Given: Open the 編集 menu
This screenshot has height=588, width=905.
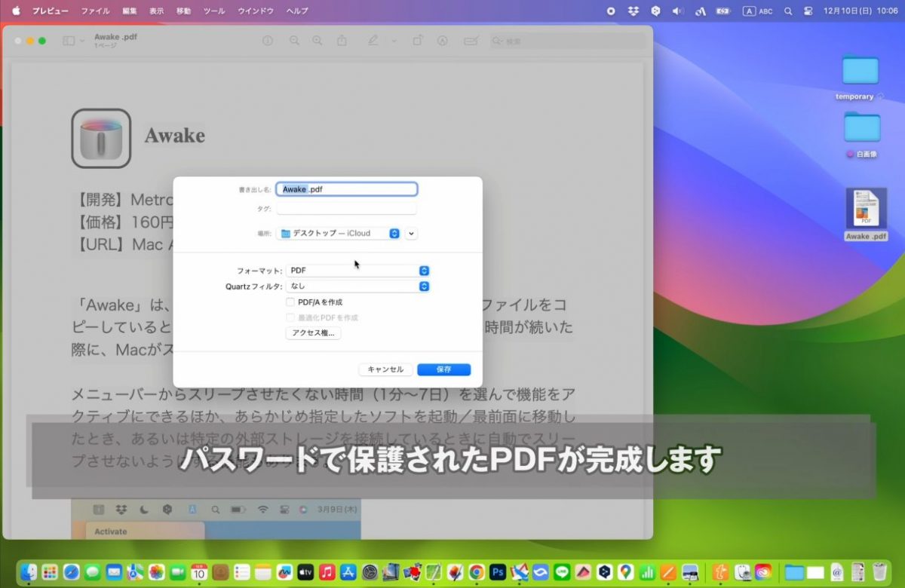Looking at the screenshot, I should 130,11.
